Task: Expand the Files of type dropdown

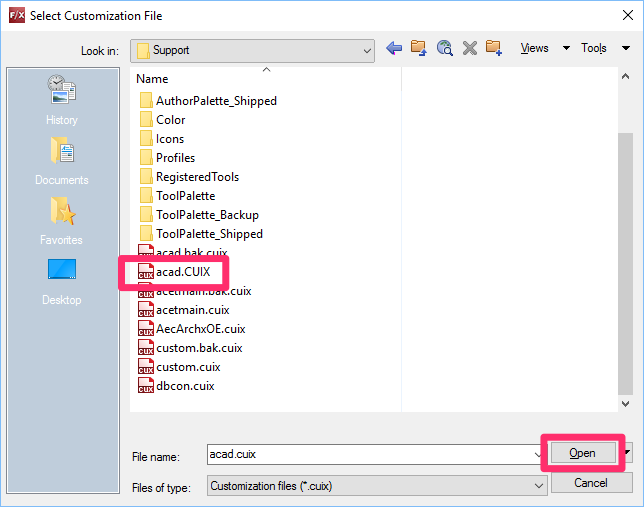Action: [x=538, y=486]
